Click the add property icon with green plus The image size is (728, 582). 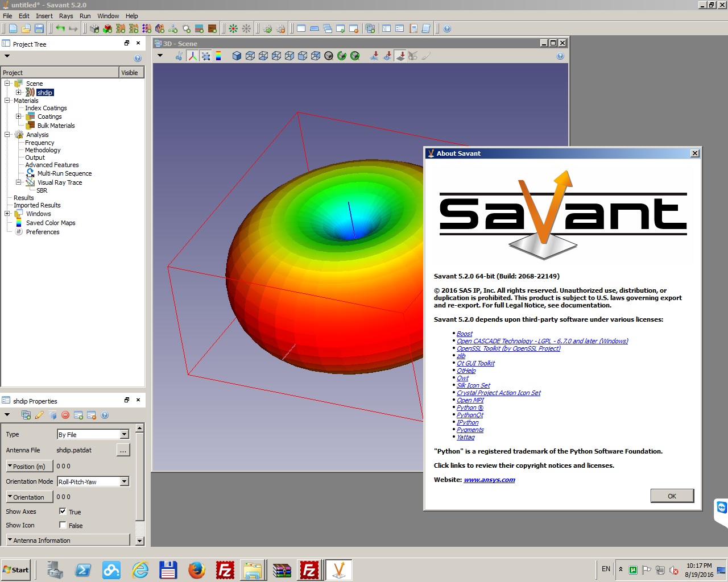[x=78, y=415]
